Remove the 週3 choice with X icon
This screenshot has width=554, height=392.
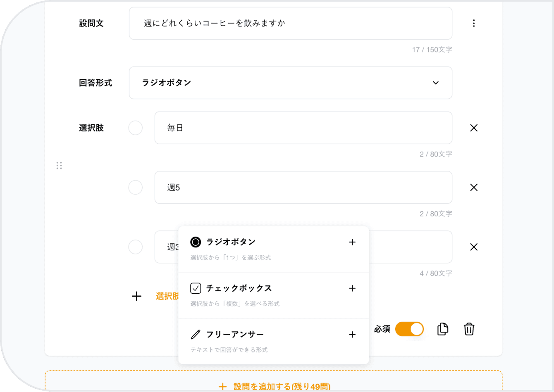[474, 247]
